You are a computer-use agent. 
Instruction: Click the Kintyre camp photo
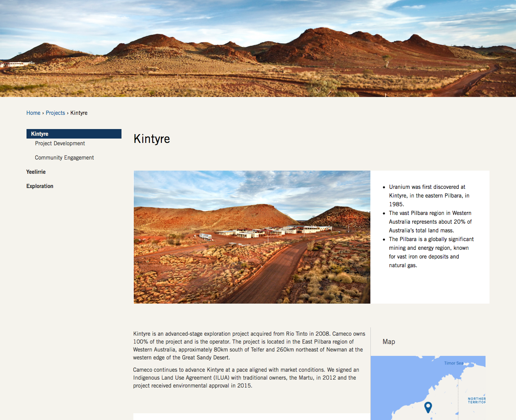pos(252,237)
